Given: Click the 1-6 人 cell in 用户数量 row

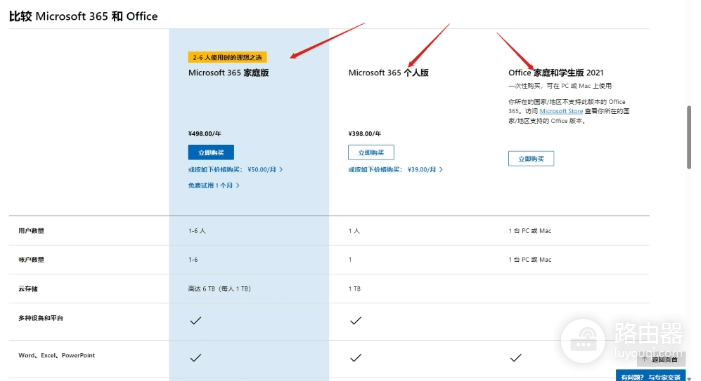Looking at the screenshot, I should pos(197,231).
